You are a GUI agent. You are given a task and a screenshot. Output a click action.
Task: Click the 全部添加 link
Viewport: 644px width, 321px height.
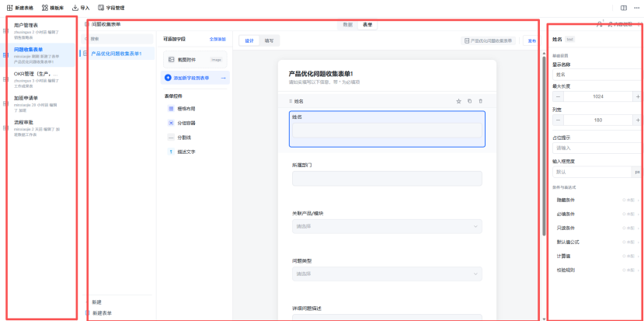click(x=218, y=40)
